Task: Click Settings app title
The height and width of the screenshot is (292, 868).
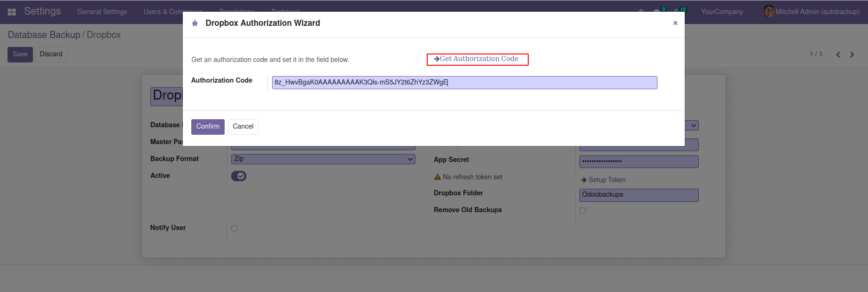Action: click(x=42, y=11)
